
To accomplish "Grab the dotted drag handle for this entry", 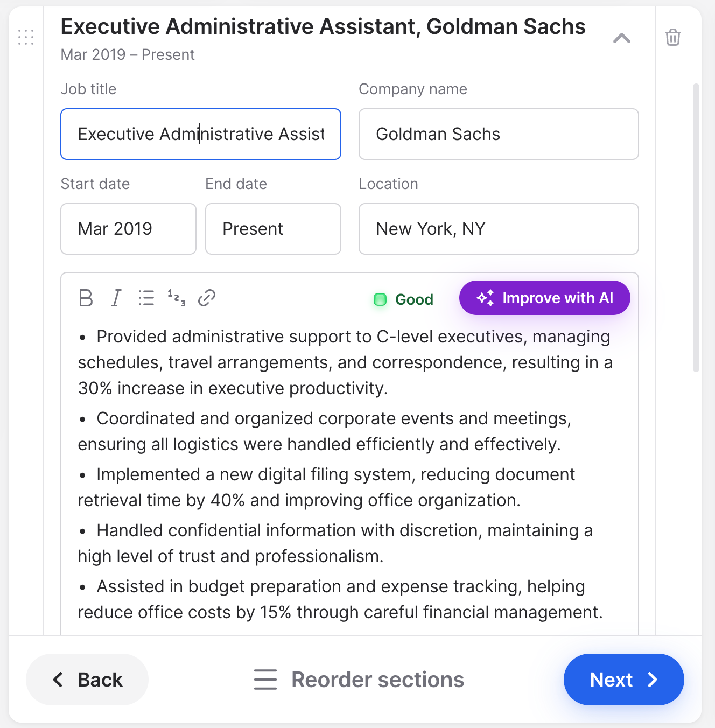I will tap(26, 37).
